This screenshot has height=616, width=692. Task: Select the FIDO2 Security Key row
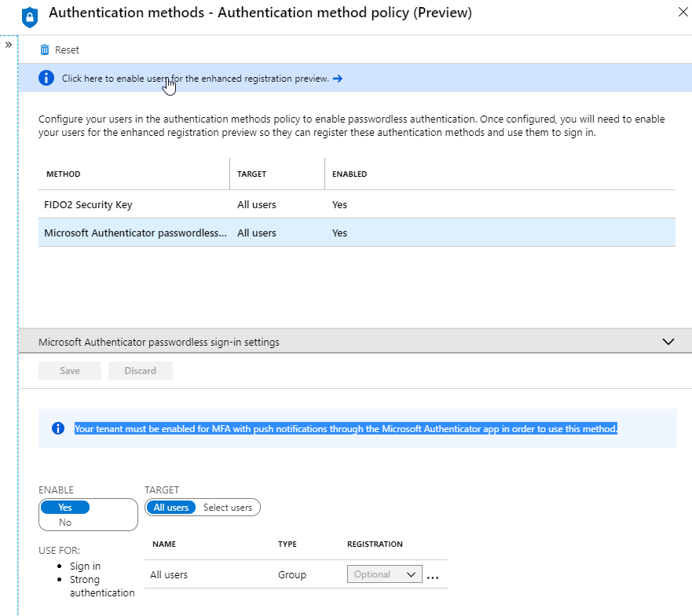click(357, 204)
